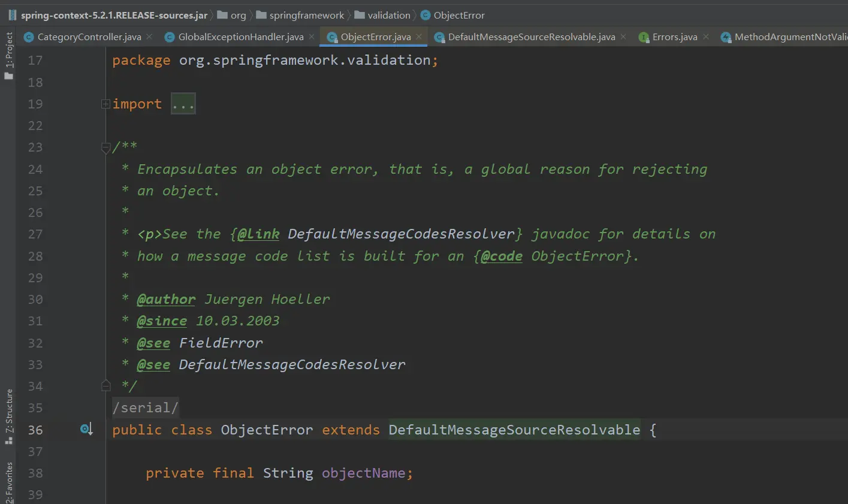Click the validation folder icon in breadcrumb
The image size is (848, 504).
(360, 15)
